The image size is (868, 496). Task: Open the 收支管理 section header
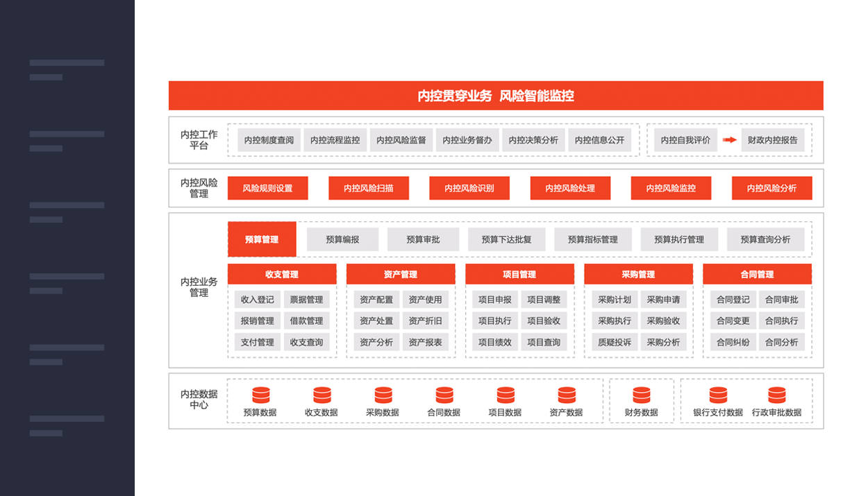tap(282, 274)
